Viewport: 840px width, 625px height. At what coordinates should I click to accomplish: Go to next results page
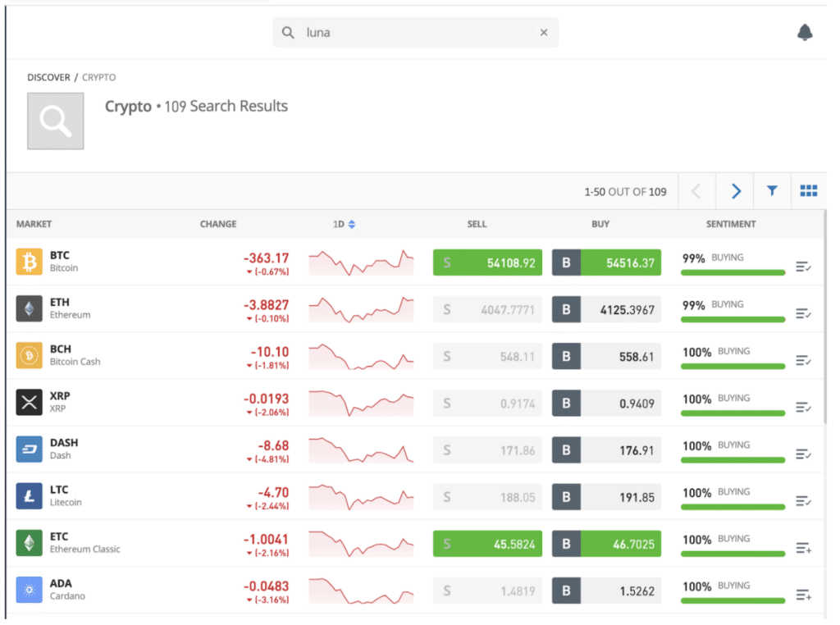point(736,190)
